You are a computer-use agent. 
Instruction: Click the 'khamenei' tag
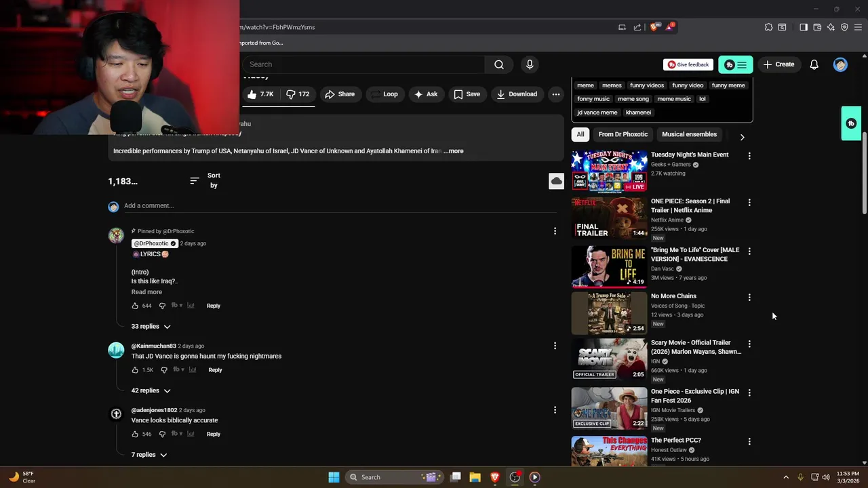point(638,113)
